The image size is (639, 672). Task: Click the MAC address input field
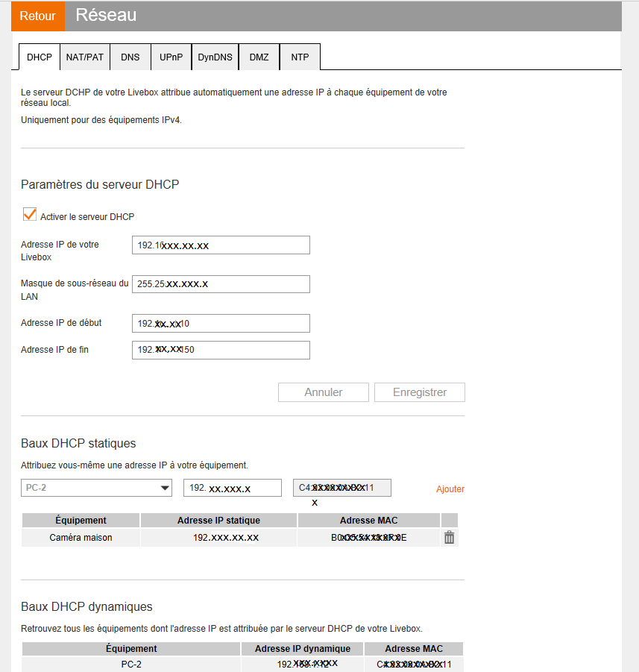[343, 488]
